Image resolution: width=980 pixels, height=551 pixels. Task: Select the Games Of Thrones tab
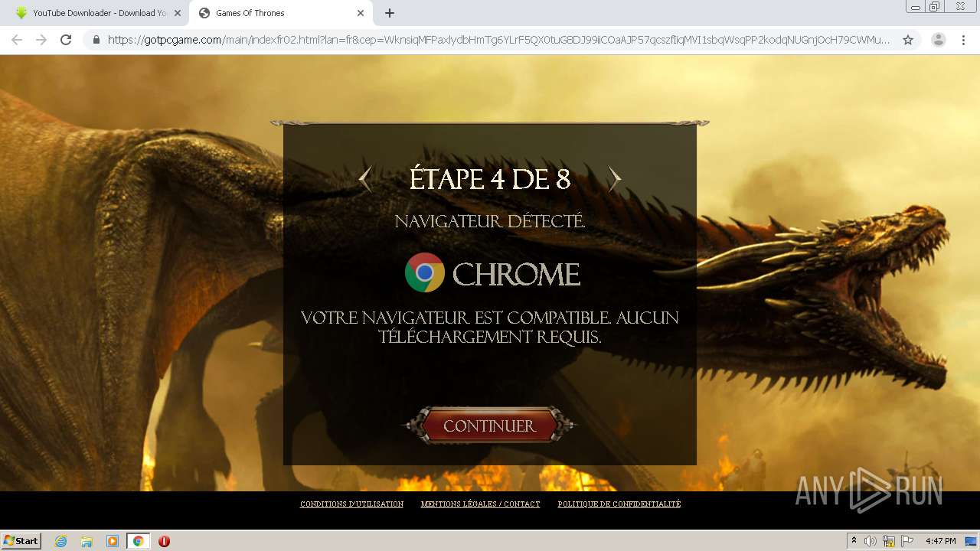coord(280,13)
